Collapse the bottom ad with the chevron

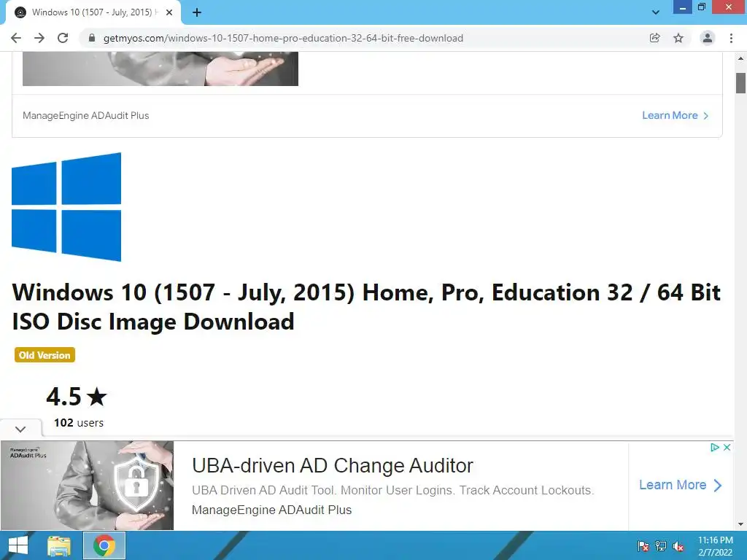(x=20, y=429)
